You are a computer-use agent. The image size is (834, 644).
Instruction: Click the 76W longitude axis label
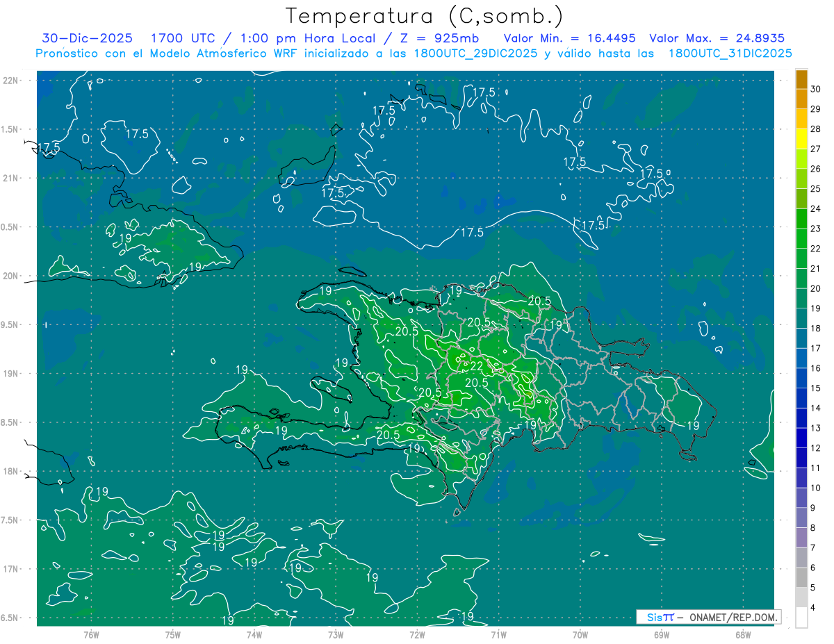(x=91, y=634)
